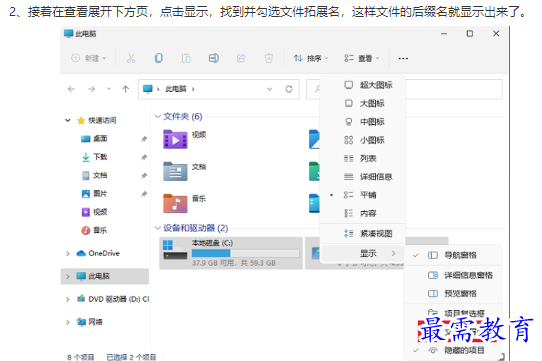Choose 小图标 view option
542x361 pixels.
click(363, 140)
